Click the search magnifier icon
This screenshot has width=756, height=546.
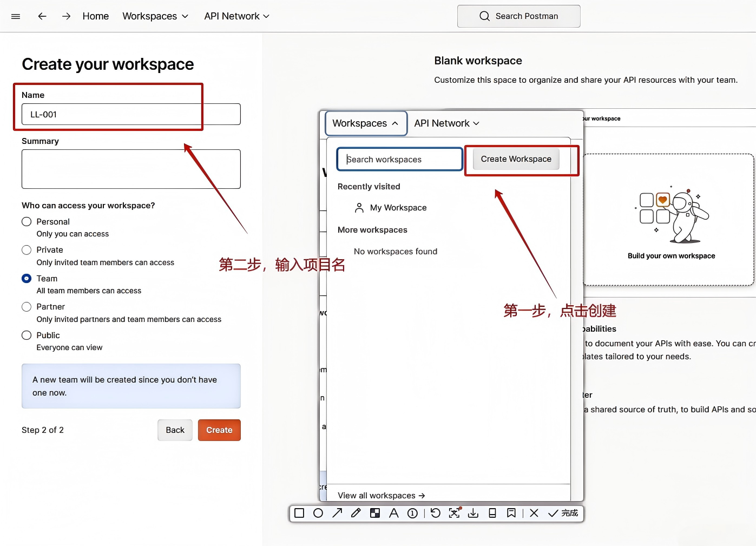coord(484,16)
